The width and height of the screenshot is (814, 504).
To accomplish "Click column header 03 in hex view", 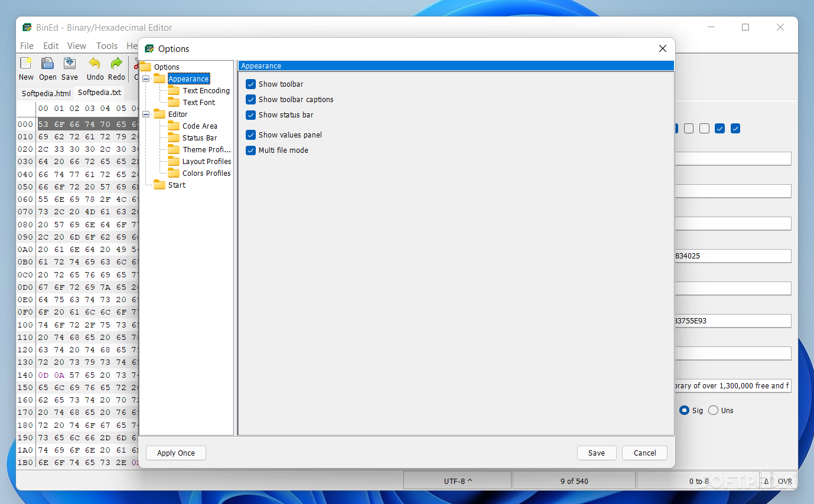I will (x=90, y=108).
